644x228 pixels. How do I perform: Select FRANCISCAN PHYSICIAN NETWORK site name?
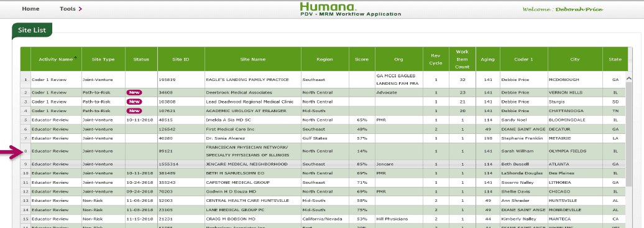[247, 151]
